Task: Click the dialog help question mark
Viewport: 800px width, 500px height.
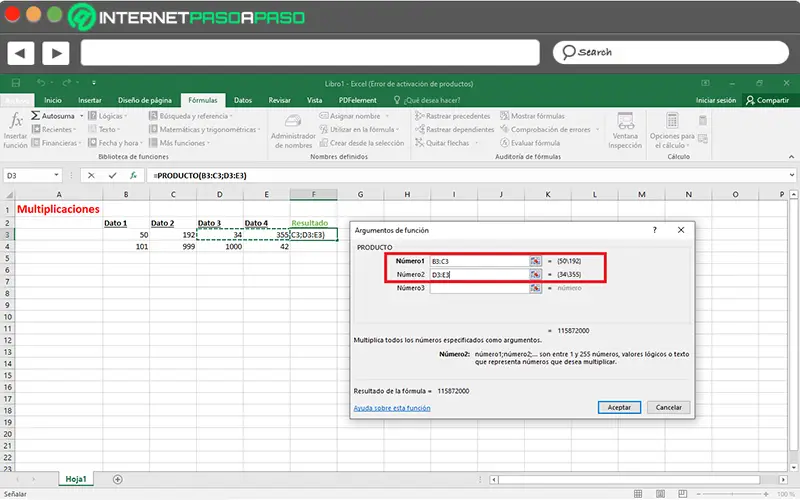Action: (655, 230)
